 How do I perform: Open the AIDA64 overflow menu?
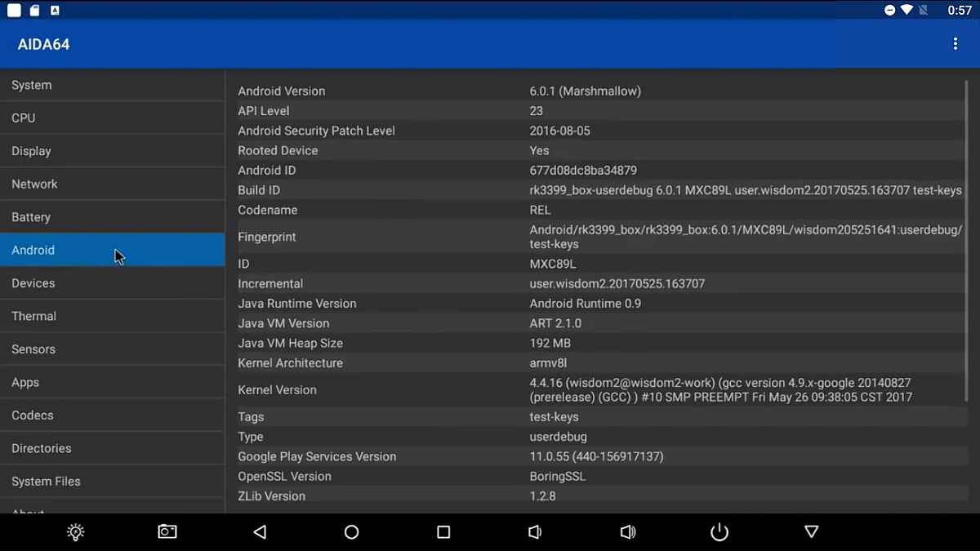click(955, 44)
